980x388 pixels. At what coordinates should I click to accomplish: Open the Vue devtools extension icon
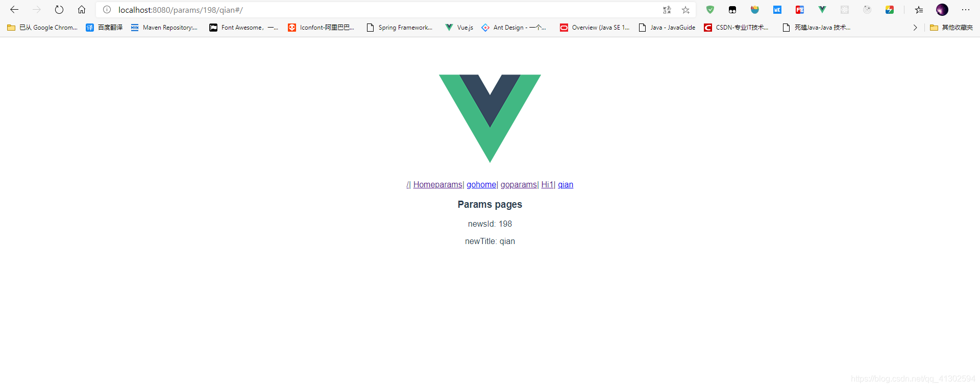(x=822, y=10)
